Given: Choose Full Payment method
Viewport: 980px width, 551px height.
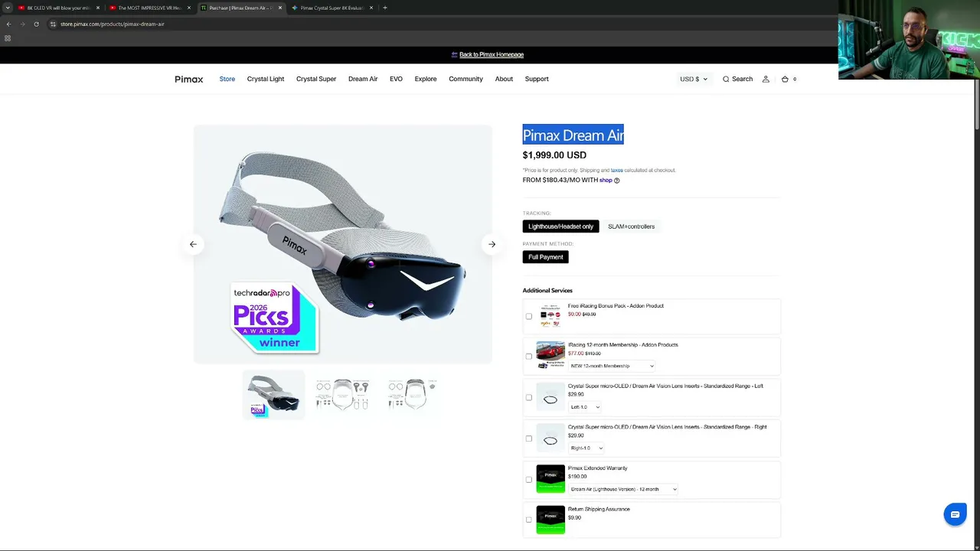Looking at the screenshot, I should tap(545, 257).
